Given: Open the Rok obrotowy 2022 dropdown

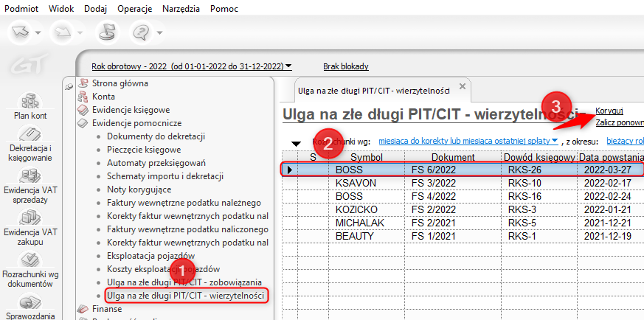Looking at the screenshot, I should (192, 66).
